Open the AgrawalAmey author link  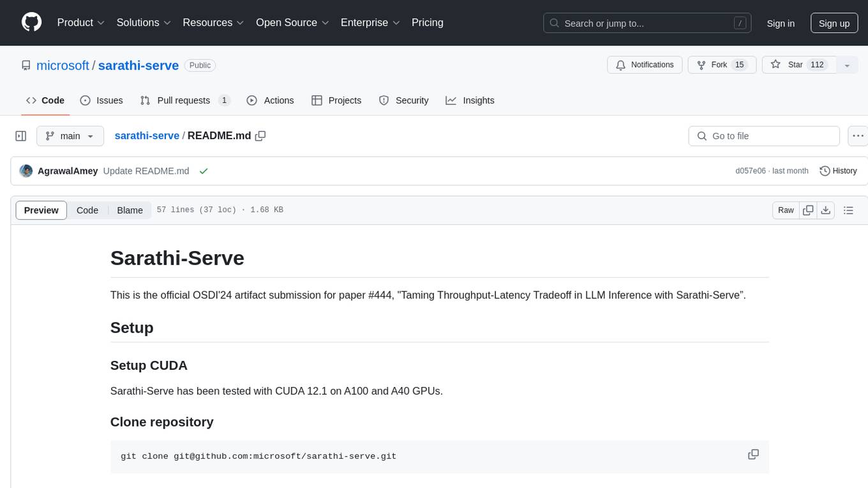(68, 171)
